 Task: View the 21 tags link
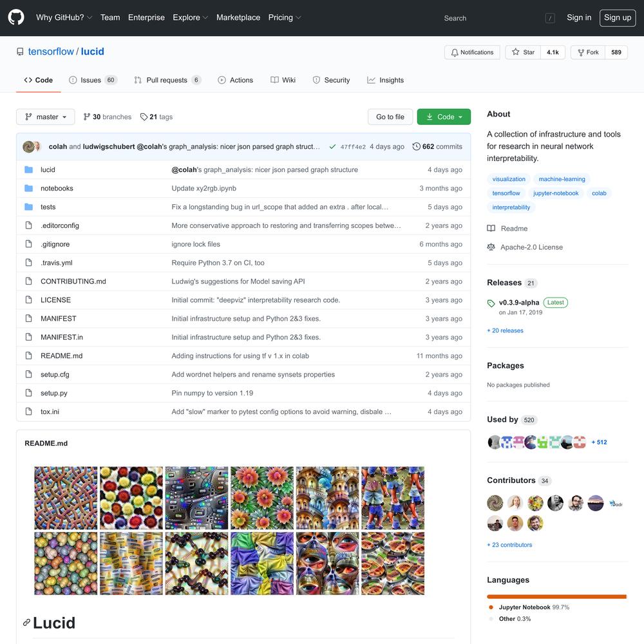pyautogui.click(x=156, y=117)
